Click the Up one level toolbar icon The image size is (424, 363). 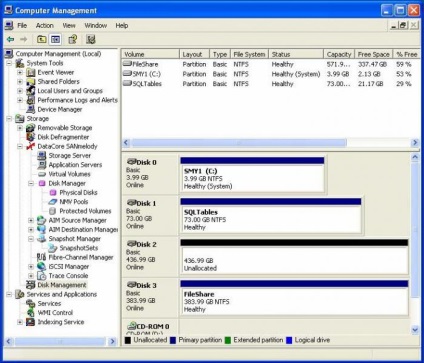pos(41,39)
